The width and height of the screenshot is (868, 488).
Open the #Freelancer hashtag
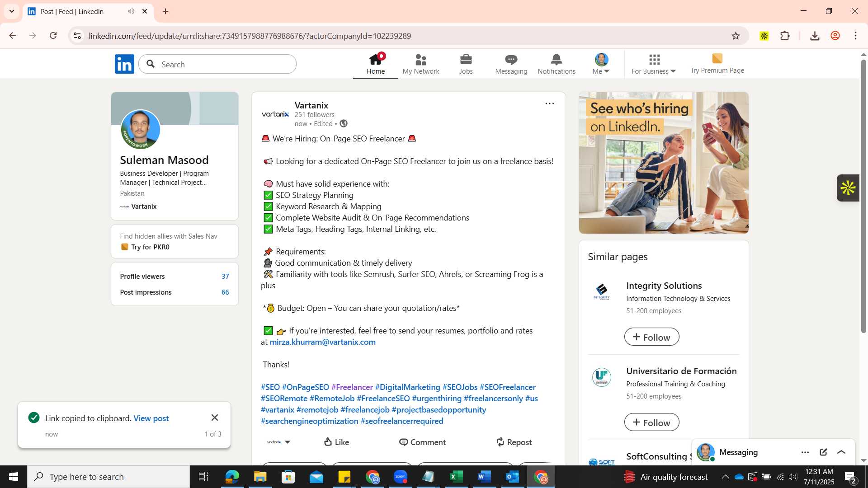point(352,387)
